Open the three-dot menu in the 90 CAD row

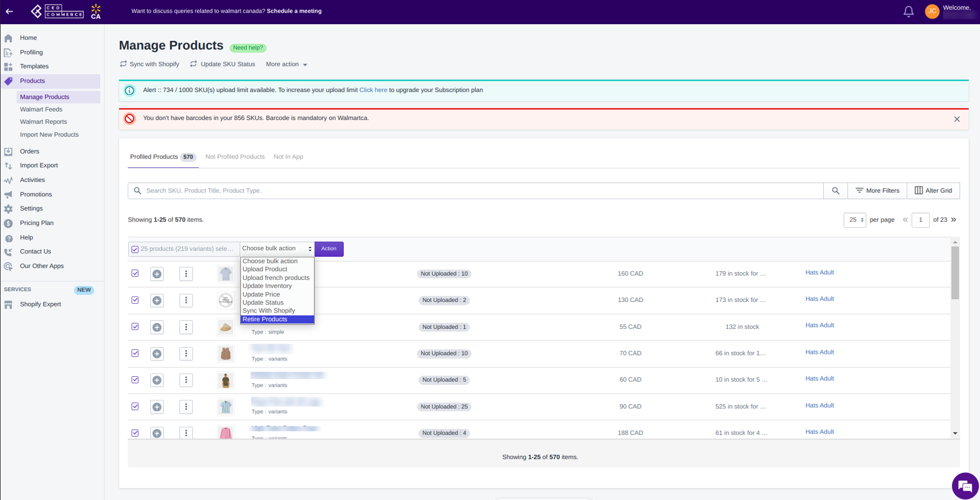pos(186,407)
